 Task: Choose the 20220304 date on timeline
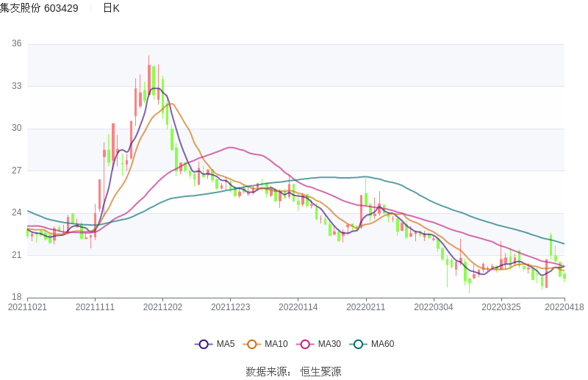pos(433,307)
